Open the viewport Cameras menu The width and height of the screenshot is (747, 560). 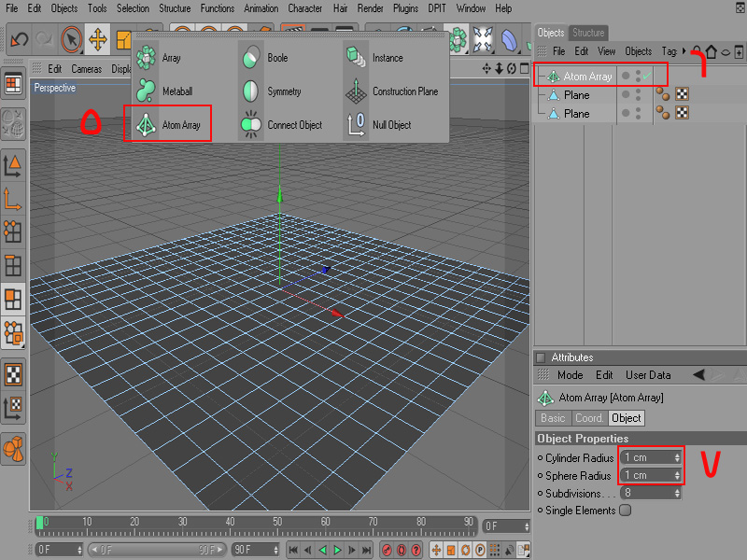pyautogui.click(x=86, y=69)
